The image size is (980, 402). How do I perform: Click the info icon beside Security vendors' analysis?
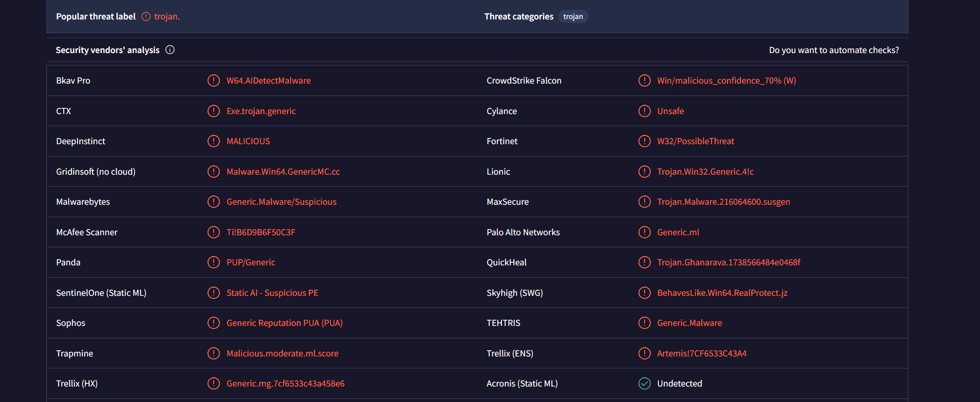coord(170,50)
